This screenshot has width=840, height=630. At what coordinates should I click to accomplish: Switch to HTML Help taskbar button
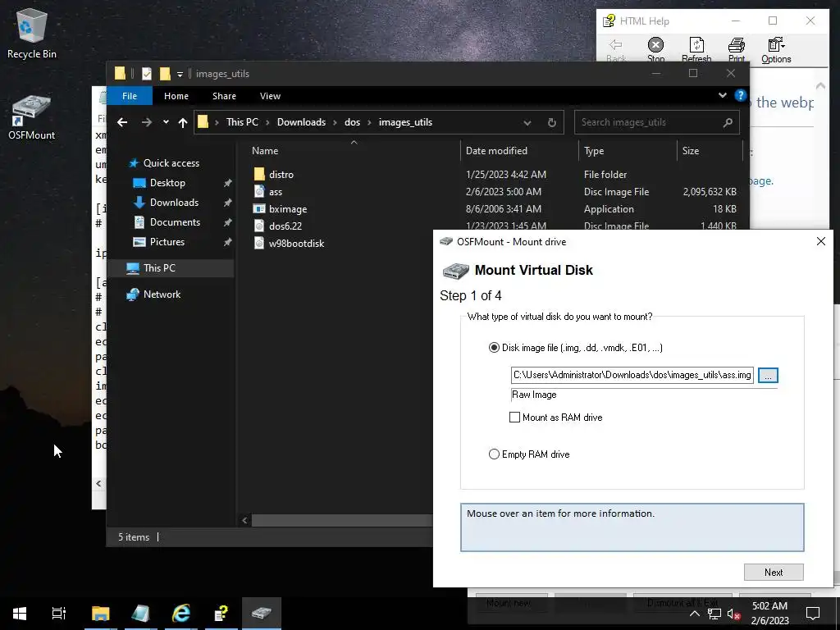coord(221,614)
